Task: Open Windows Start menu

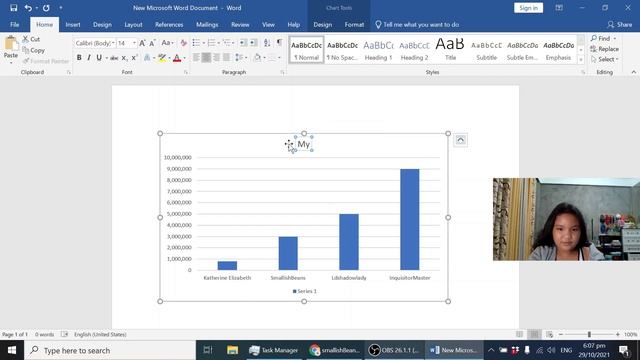Action: (12, 350)
